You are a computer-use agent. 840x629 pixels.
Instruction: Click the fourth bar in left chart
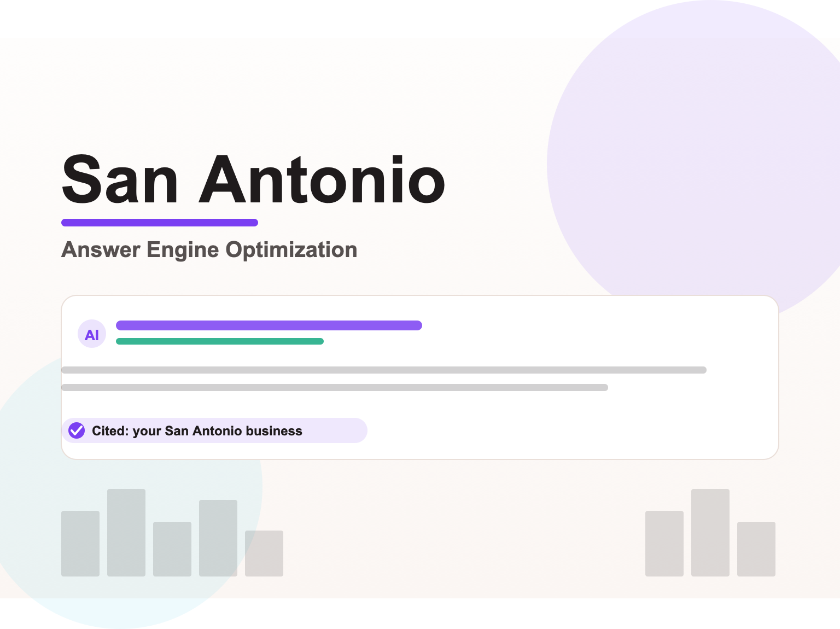point(218,538)
